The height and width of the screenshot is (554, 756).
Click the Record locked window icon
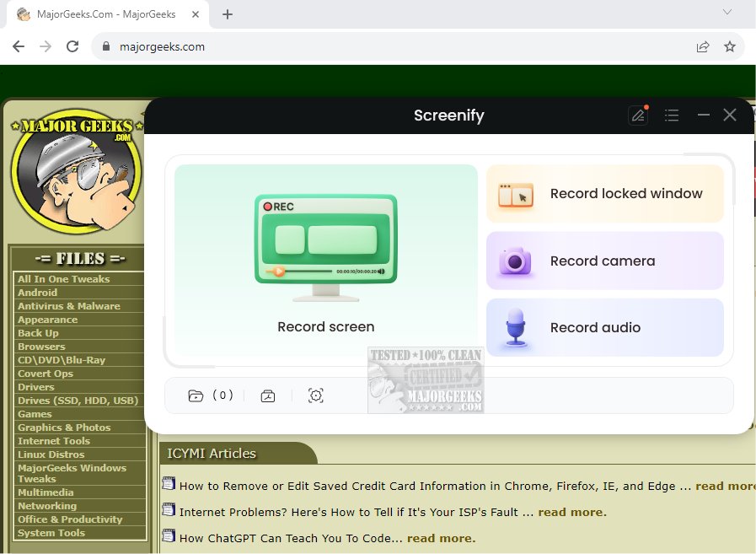[x=515, y=194]
